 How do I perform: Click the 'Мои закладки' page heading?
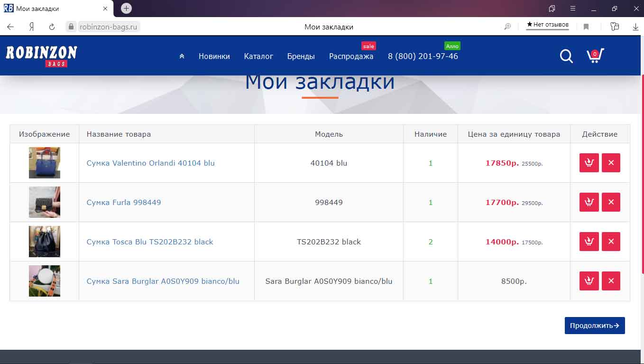320,82
